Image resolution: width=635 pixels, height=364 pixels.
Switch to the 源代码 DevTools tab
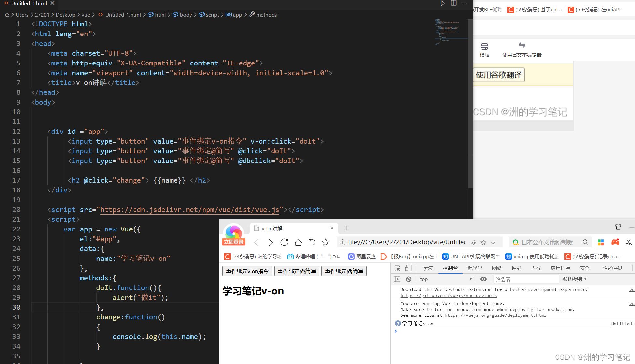pyautogui.click(x=475, y=268)
